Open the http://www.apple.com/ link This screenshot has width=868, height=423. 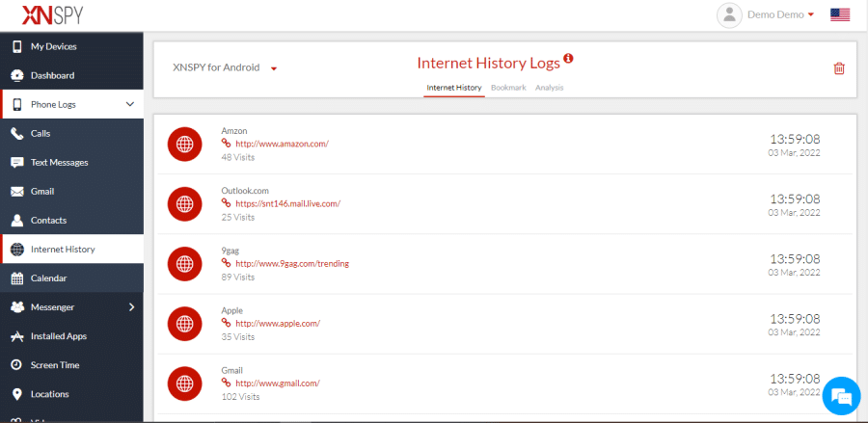point(278,324)
